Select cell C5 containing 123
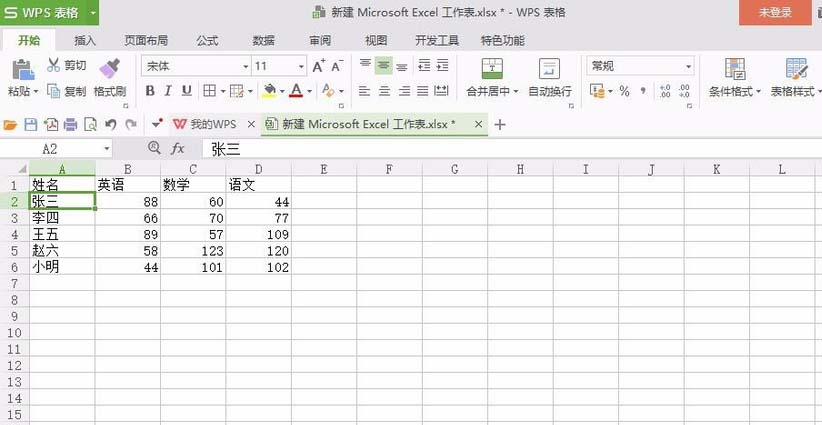 (x=193, y=251)
